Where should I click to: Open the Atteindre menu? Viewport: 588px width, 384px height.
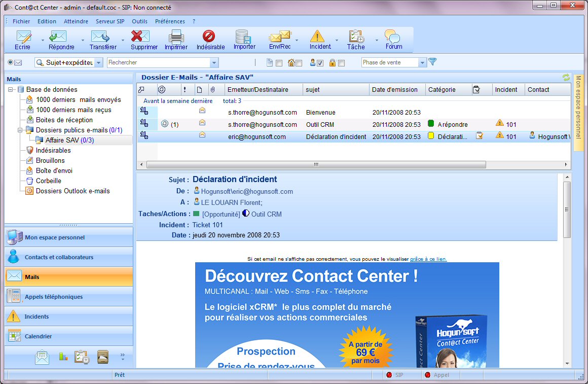pyautogui.click(x=76, y=21)
